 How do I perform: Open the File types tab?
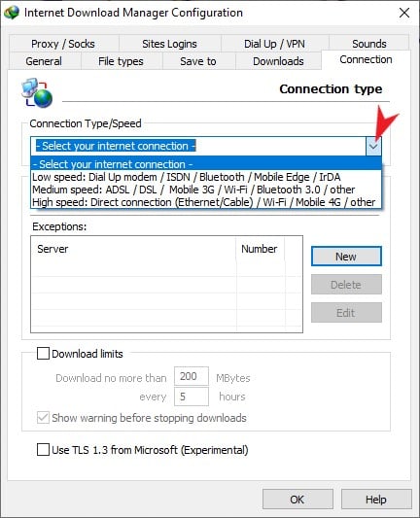[x=121, y=61]
